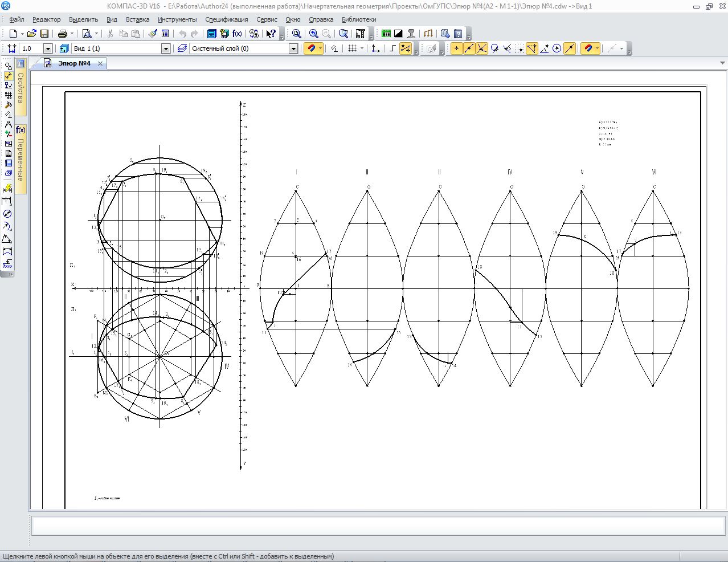Toggle global snaps magnet button
This screenshot has width=728, height=562.
310,49
